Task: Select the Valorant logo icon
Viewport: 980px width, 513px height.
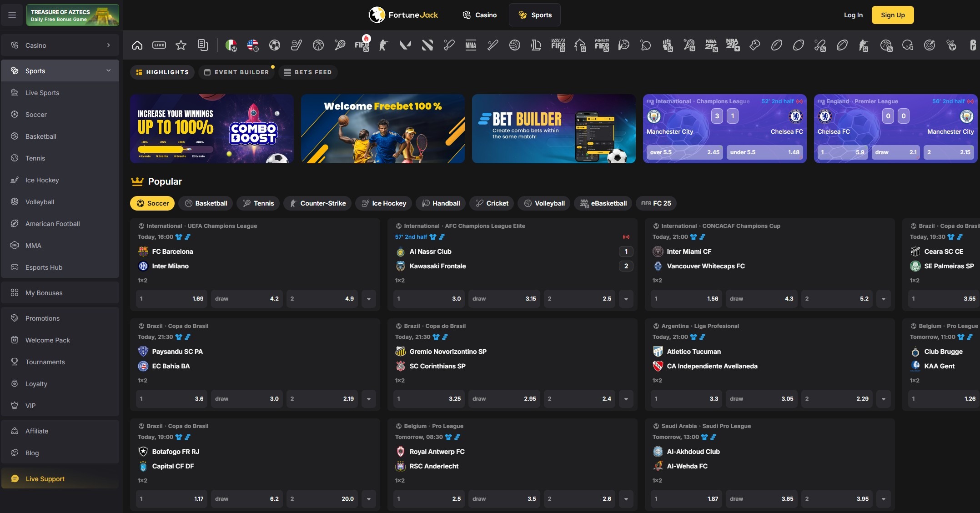Action: click(x=406, y=45)
